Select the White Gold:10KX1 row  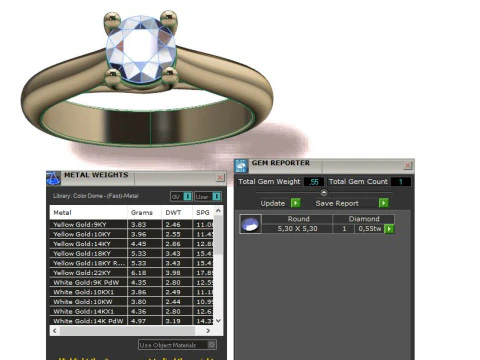132,292
